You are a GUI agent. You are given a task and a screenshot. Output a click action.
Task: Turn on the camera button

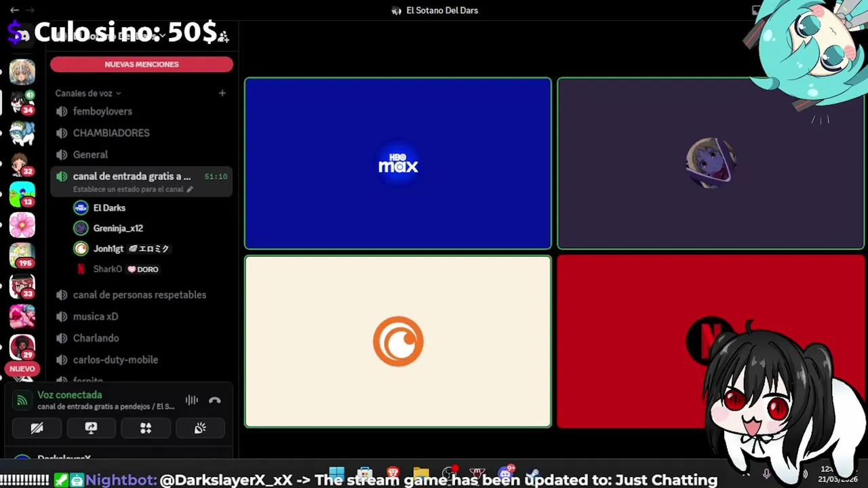(37, 428)
